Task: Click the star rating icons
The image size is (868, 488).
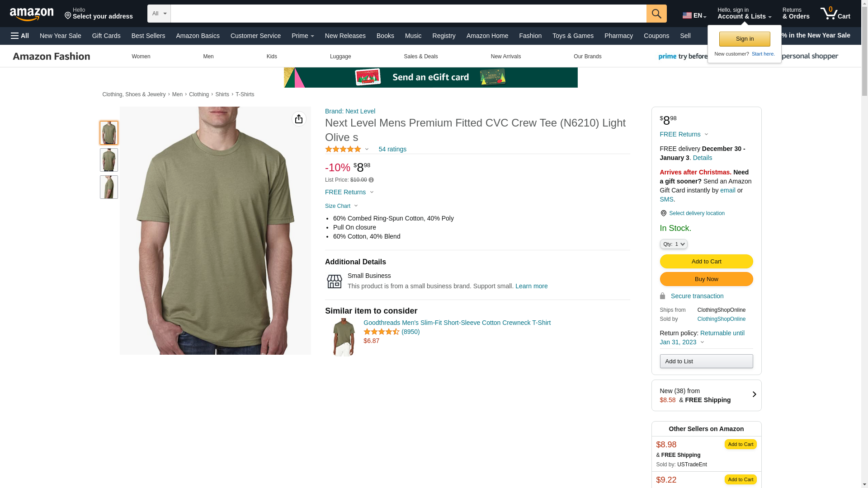Action: [x=343, y=149]
